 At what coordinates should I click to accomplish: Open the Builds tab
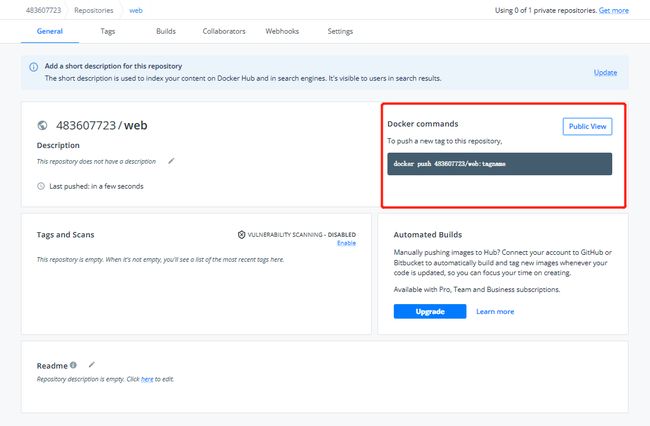coord(166,31)
